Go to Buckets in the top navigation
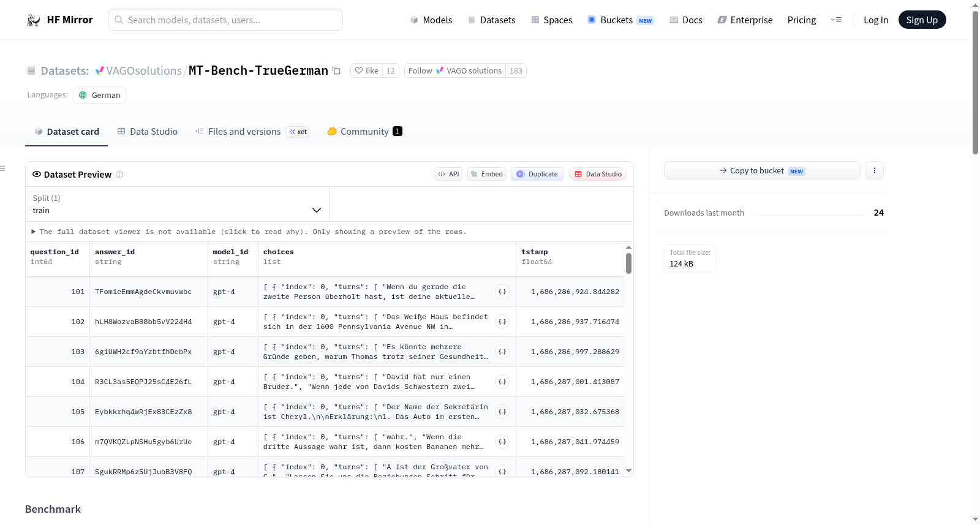980x525 pixels. click(620, 20)
